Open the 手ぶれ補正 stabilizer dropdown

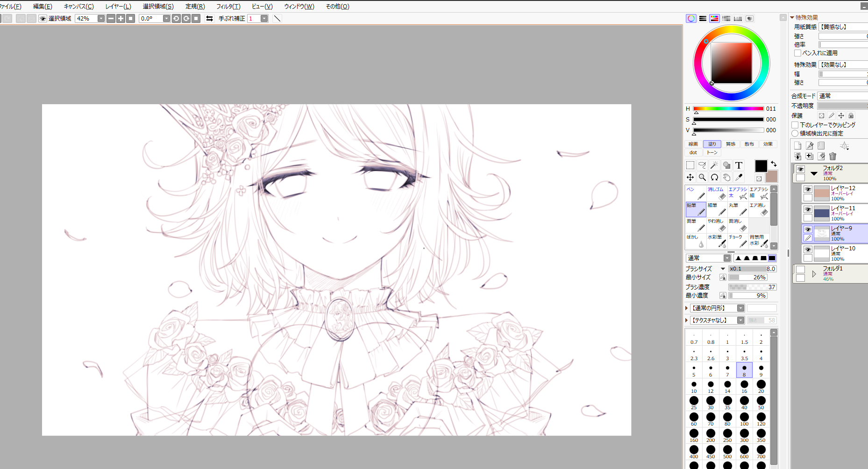tap(264, 18)
